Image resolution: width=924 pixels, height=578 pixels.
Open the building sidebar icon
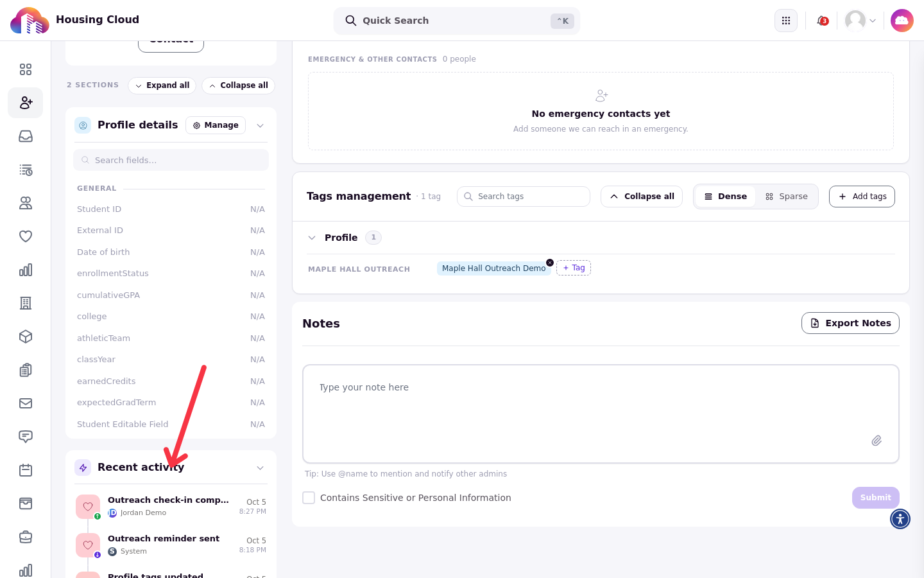pyautogui.click(x=26, y=303)
